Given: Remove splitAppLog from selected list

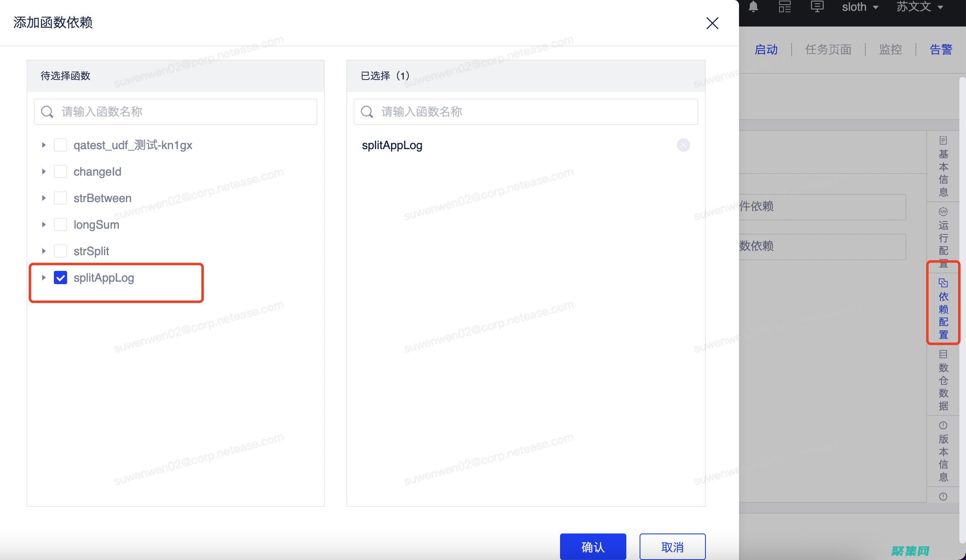Looking at the screenshot, I should coord(683,145).
